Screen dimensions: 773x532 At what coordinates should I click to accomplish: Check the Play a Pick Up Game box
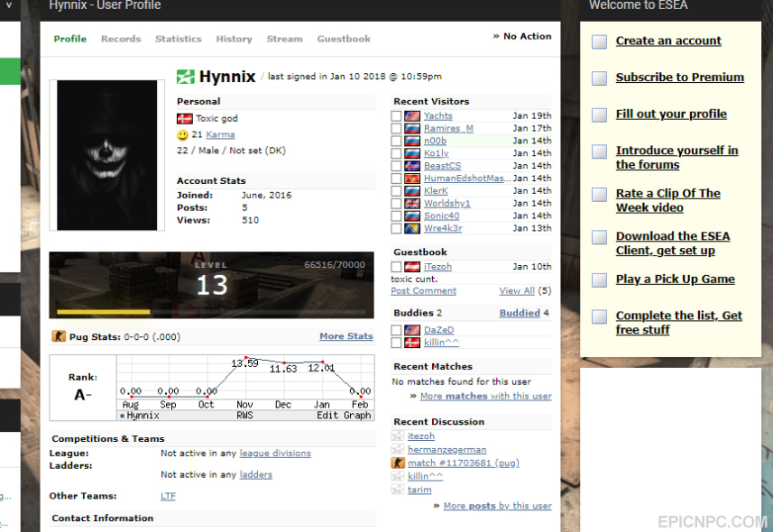tap(599, 280)
